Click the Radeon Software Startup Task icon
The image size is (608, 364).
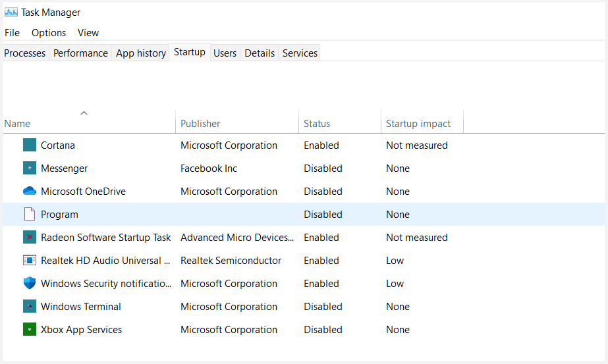30,237
